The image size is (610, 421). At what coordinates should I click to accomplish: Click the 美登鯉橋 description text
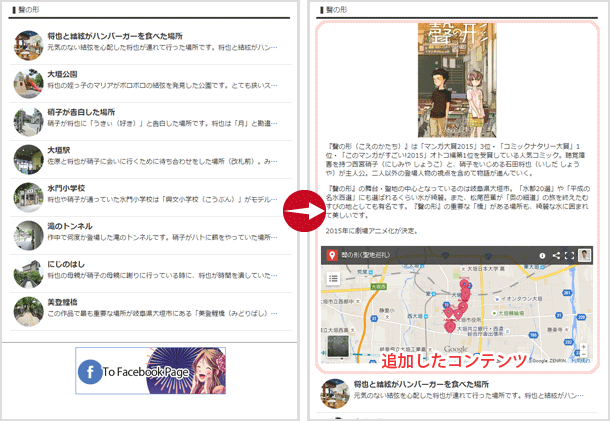[162, 313]
